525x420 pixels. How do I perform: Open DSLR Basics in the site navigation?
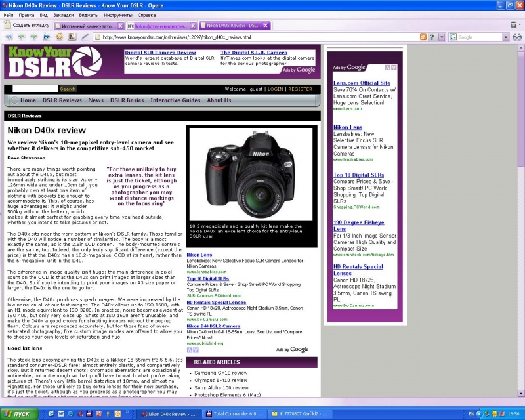127,100
